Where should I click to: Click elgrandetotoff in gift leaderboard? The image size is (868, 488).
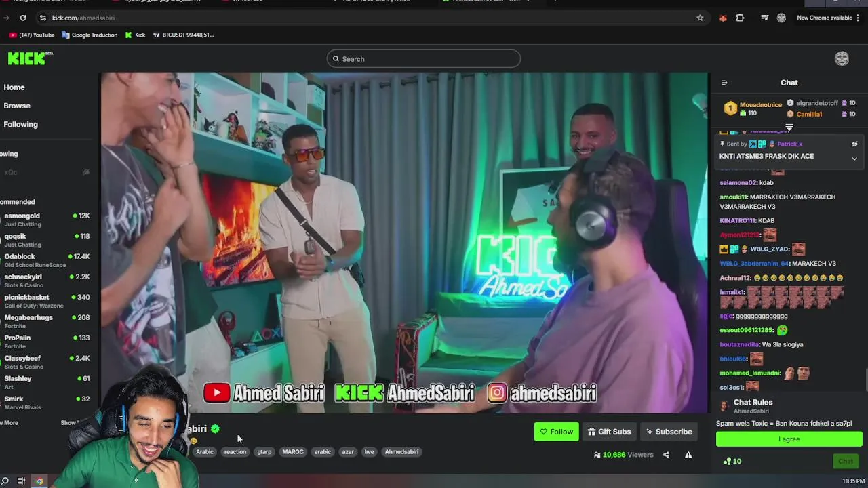click(x=817, y=104)
